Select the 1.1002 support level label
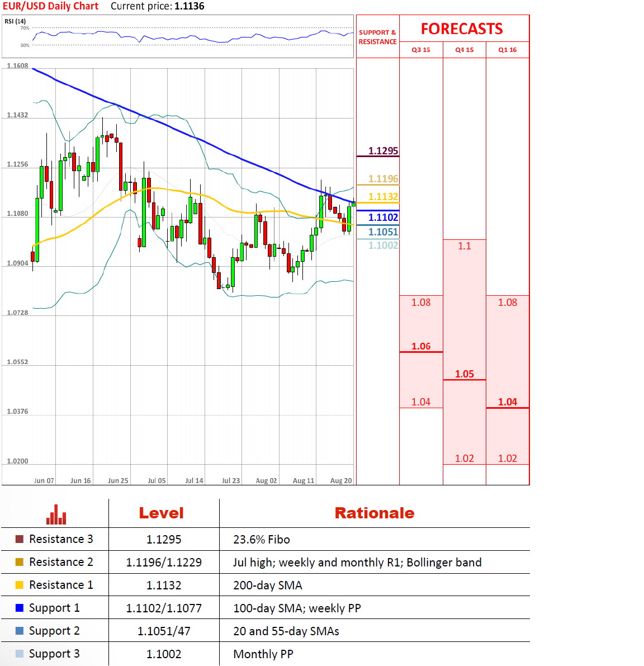Screen dimensions: 644x666 click(383, 245)
